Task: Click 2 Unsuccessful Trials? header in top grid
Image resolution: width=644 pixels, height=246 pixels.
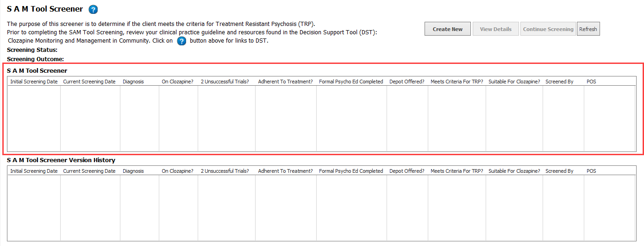Action: point(225,82)
